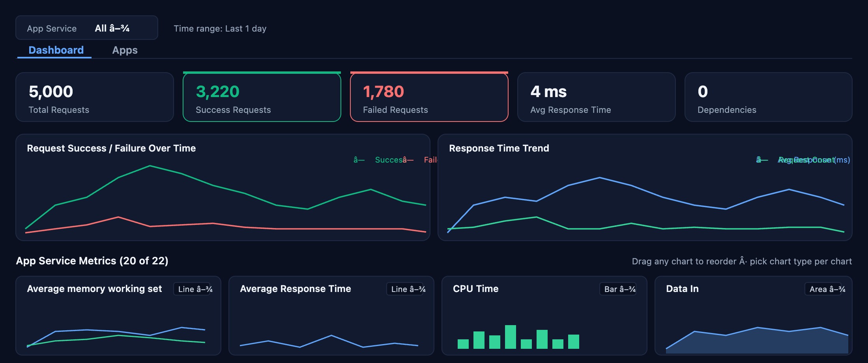
Task: Toggle the overlapping Response Time Trend legend entry
Action: click(803, 160)
